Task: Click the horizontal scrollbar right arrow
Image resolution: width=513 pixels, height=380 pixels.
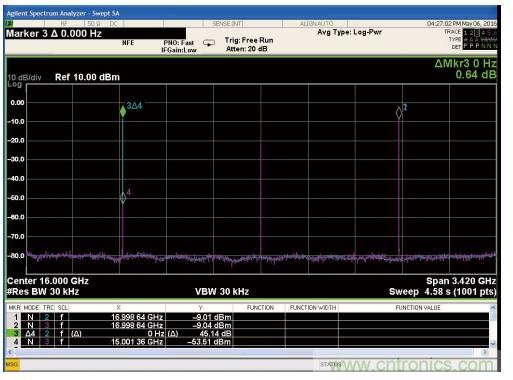Action: point(485,352)
